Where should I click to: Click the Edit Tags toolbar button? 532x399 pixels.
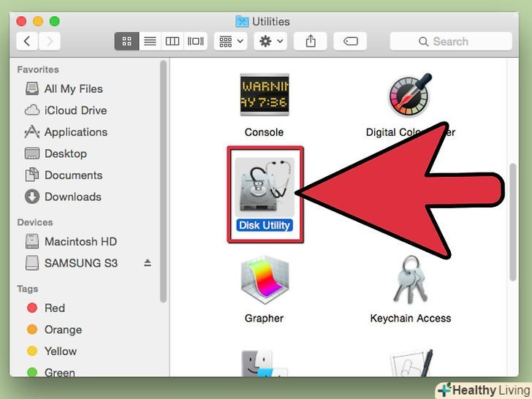point(350,42)
